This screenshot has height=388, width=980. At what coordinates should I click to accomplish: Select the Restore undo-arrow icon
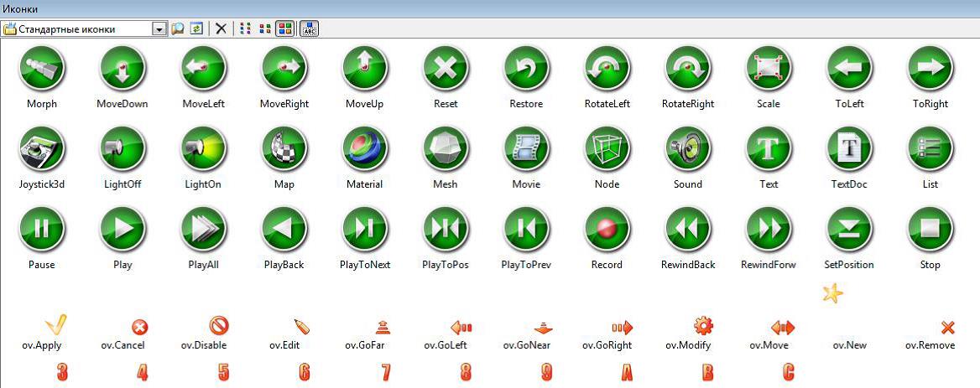pyautogui.click(x=526, y=69)
